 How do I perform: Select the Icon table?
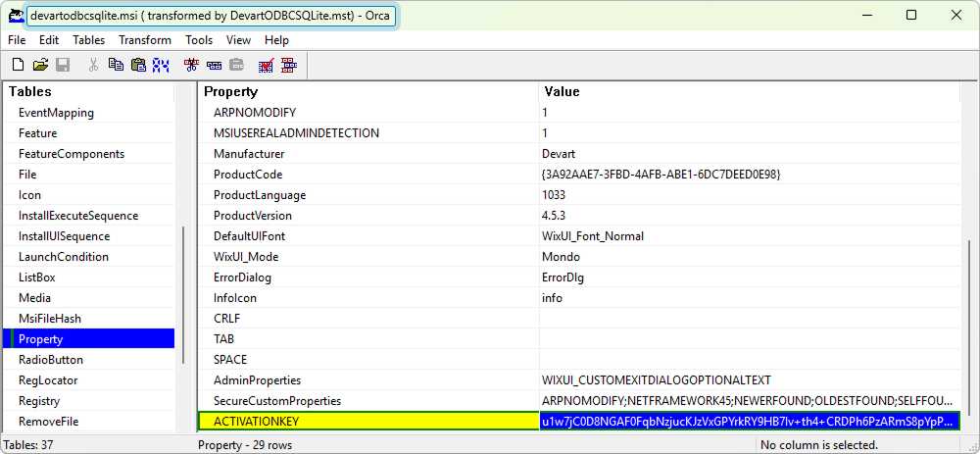pos(29,195)
